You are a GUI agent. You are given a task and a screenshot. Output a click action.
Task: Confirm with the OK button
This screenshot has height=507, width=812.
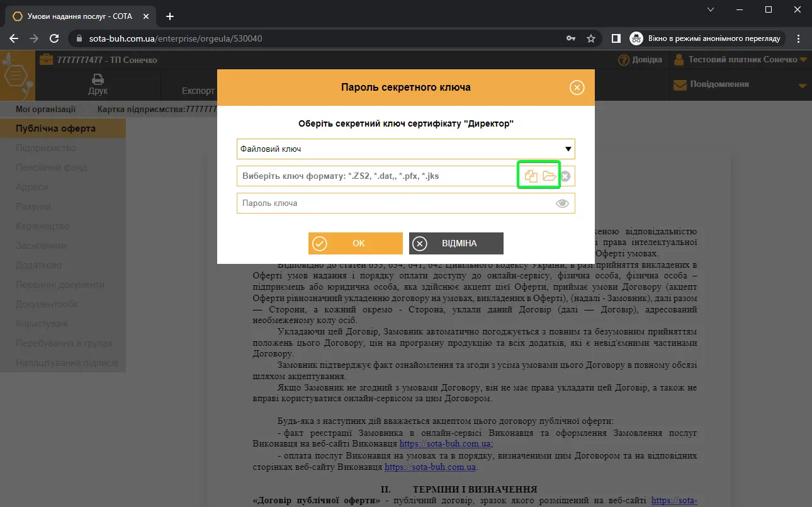[355, 243]
